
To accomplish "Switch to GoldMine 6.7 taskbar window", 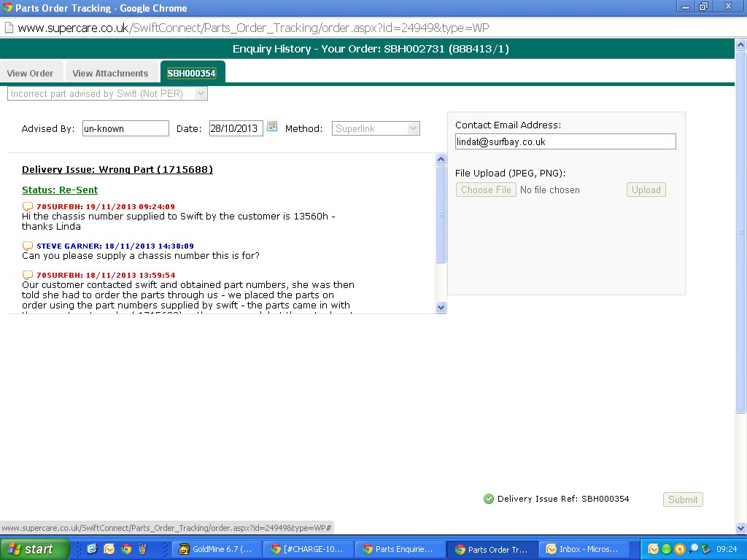I will [x=215, y=549].
